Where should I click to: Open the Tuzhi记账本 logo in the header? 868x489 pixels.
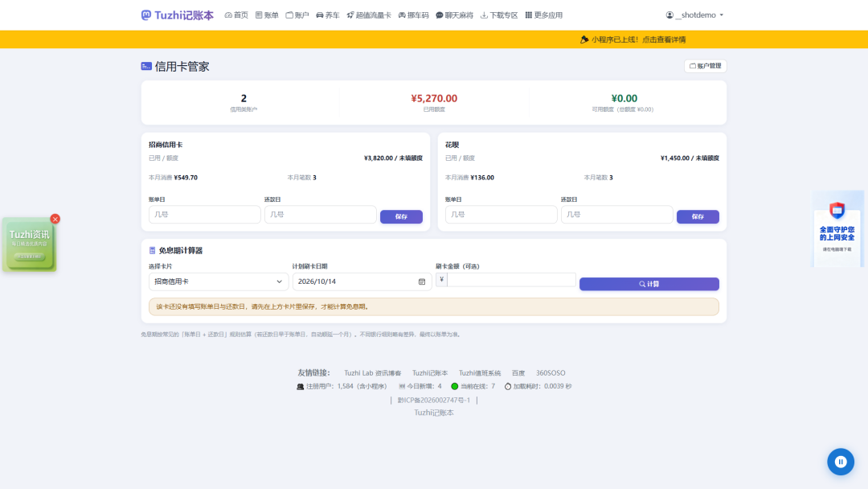tap(177, 15)
